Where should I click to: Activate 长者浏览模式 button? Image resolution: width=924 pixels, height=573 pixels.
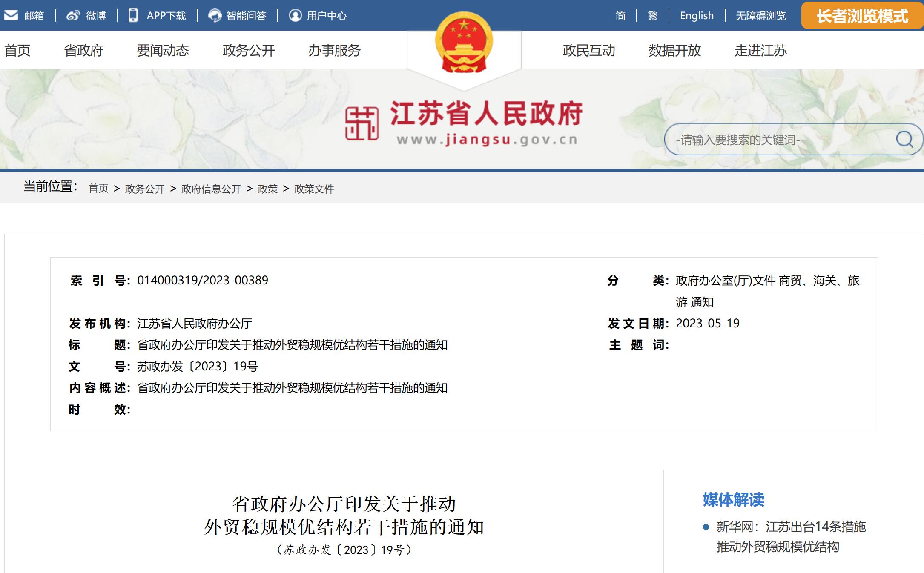pos(862,16)
